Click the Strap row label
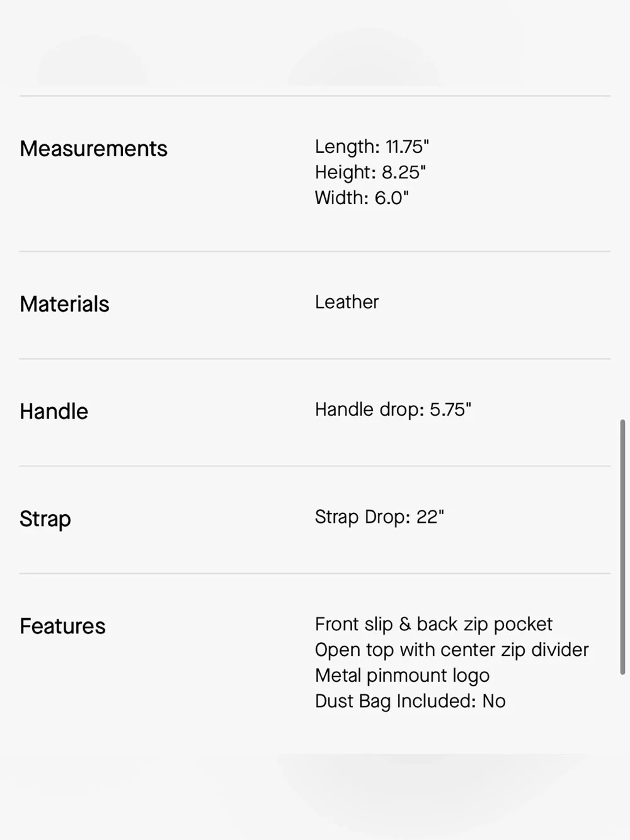This screenshot has height=840, width=630. [45, 519]
